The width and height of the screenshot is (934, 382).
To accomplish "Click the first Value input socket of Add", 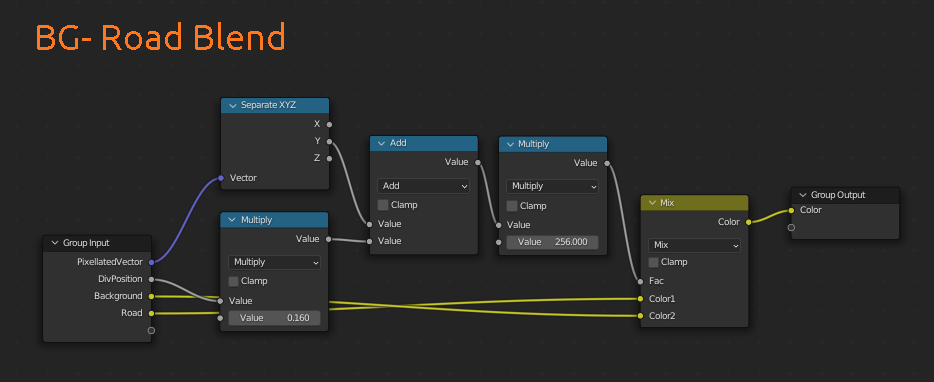I will (369, 224).
